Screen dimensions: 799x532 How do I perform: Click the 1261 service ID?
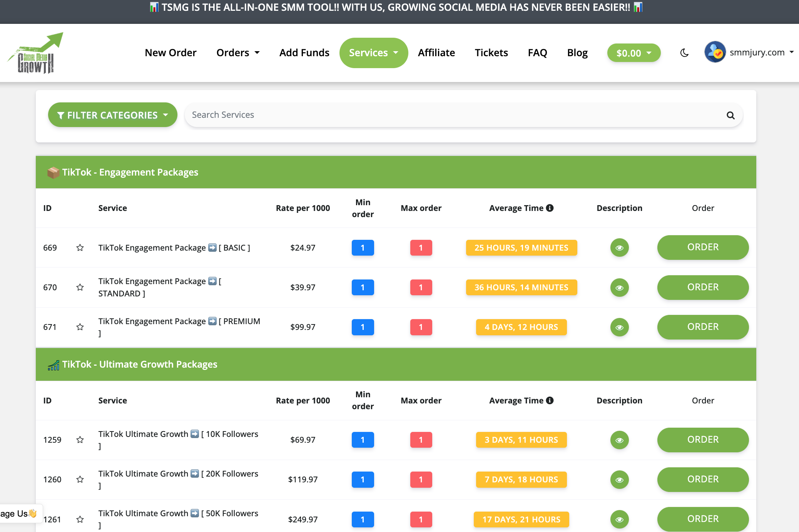[x=52, y=519]
